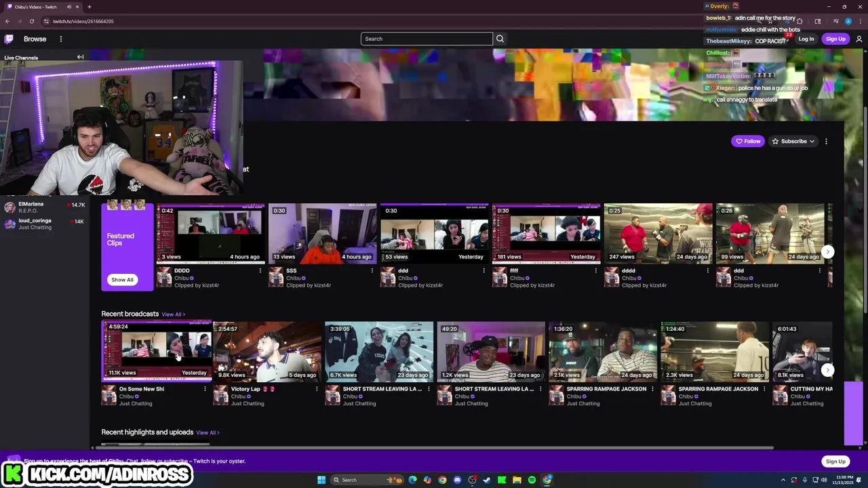Open the three-dot menu beside Browse
The image size is (868, 488).
60,39
